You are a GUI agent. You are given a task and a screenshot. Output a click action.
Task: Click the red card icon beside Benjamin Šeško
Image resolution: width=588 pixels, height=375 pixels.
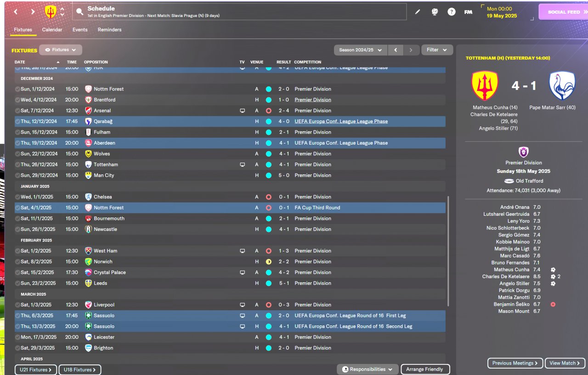coord(553,304)
